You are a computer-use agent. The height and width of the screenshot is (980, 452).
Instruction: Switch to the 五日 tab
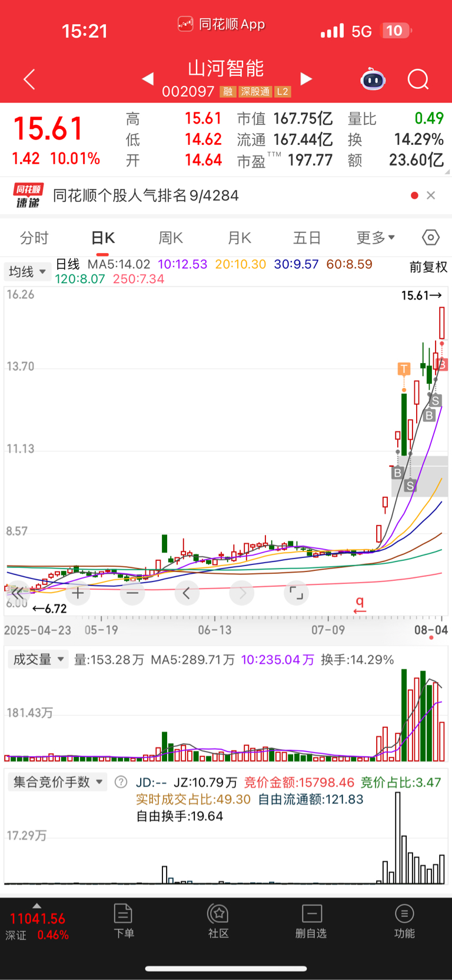click(307, 238)
